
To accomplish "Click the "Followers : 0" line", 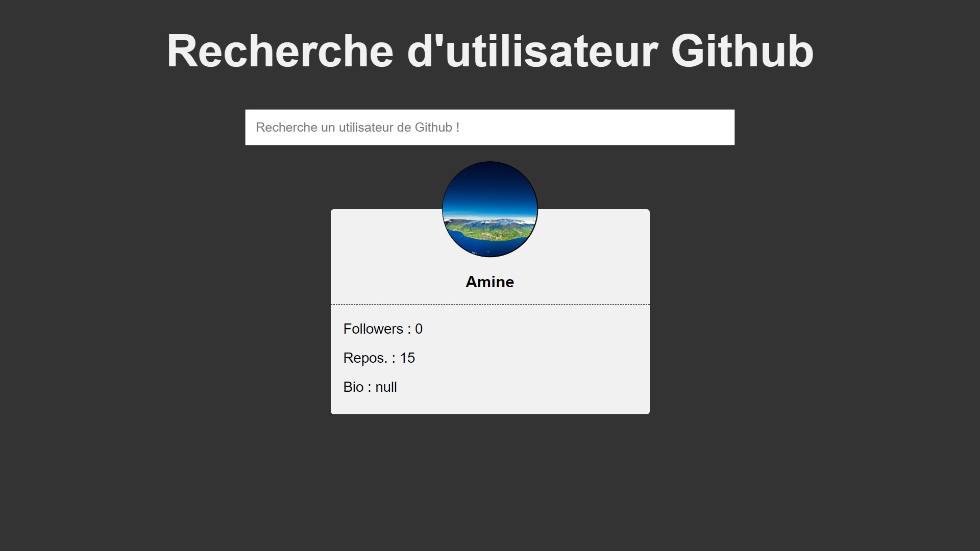I will [x=383, y=329].
